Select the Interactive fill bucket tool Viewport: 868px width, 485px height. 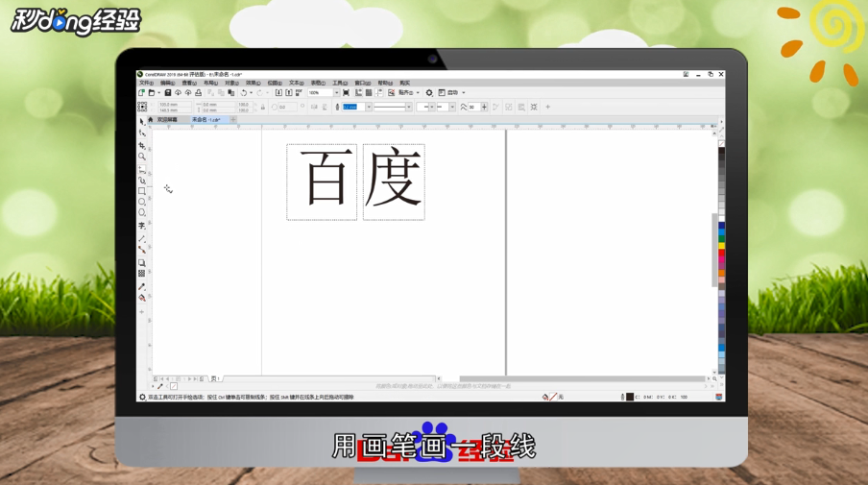tap(142, 298)
